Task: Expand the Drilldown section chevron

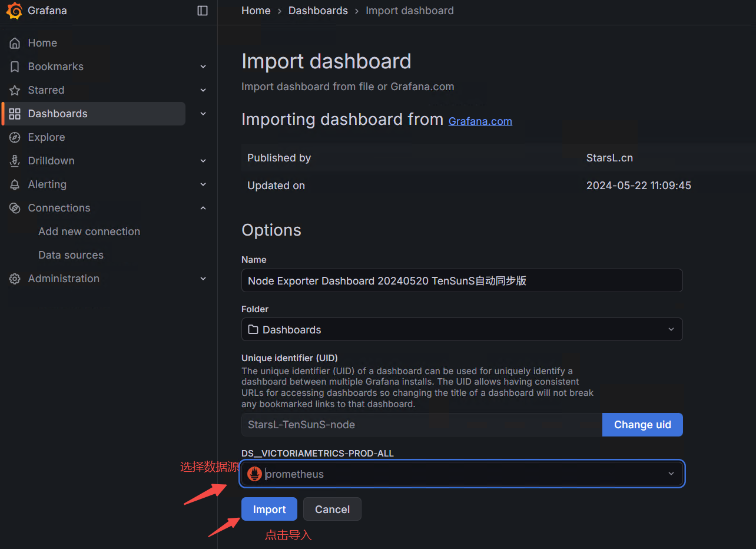Action: (x=203, y=161)
